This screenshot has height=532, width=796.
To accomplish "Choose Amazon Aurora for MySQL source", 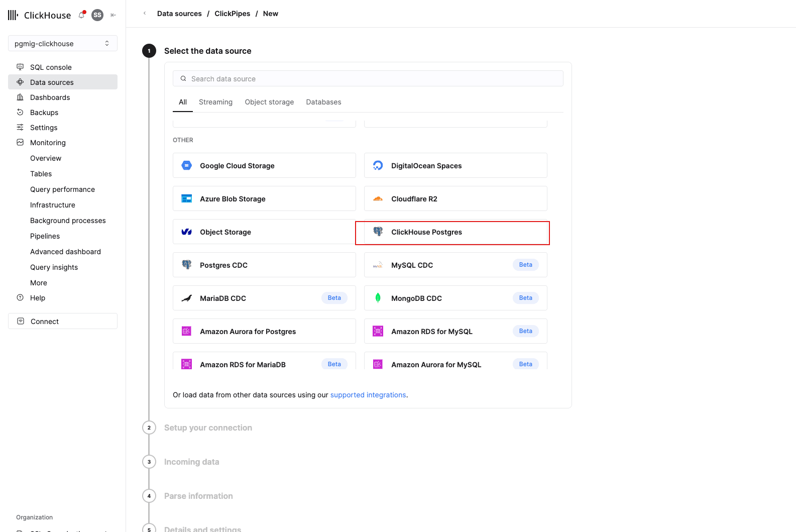I will coord(456,361).
